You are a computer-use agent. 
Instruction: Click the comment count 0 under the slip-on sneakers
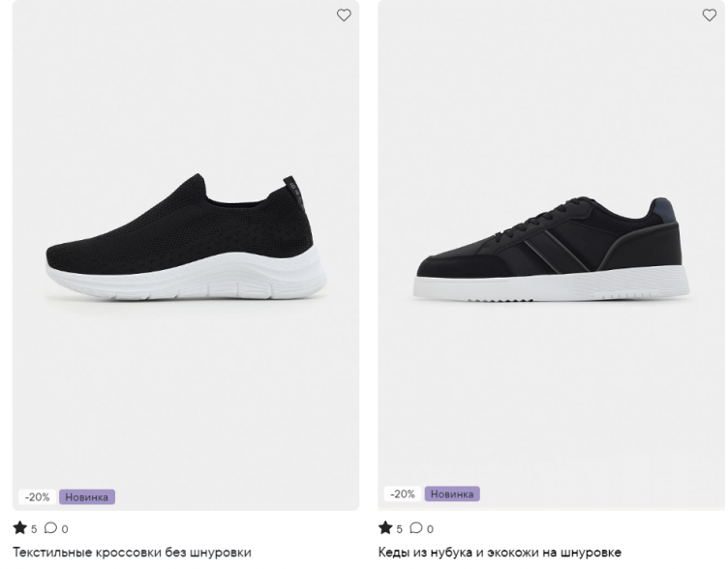[x=65, y=529]
